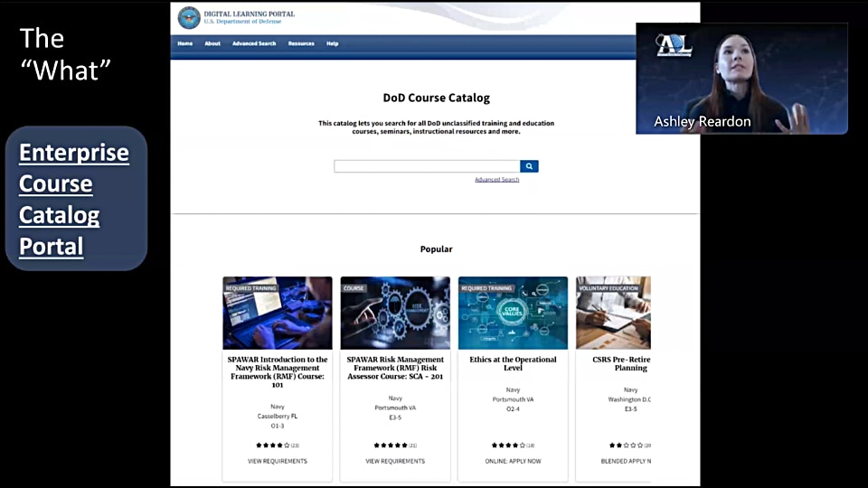Click View Requirements on Risk Assessor card
Screen dimensions: 868x488
[395, 461]
